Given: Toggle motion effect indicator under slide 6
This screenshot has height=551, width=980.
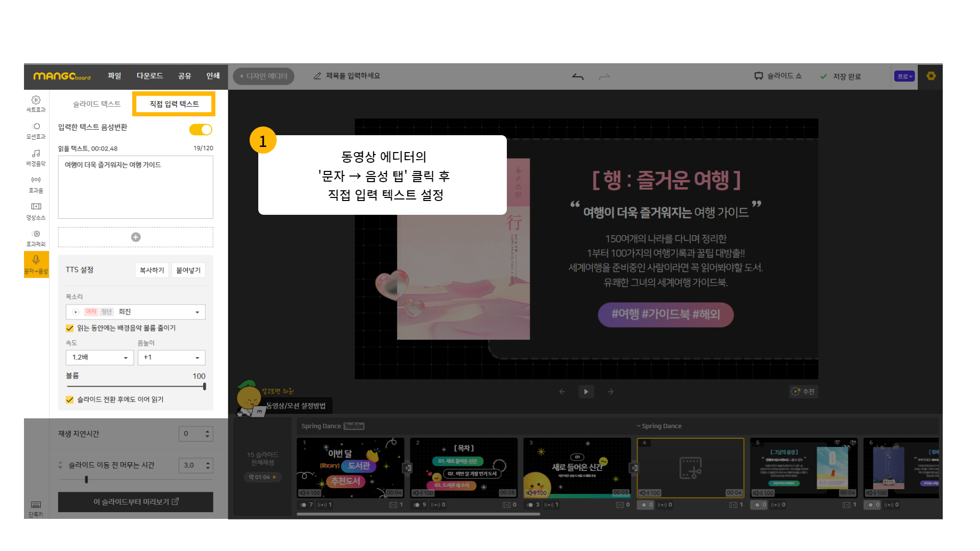Looking at the screenshot, I should click(x=871, y=505).
